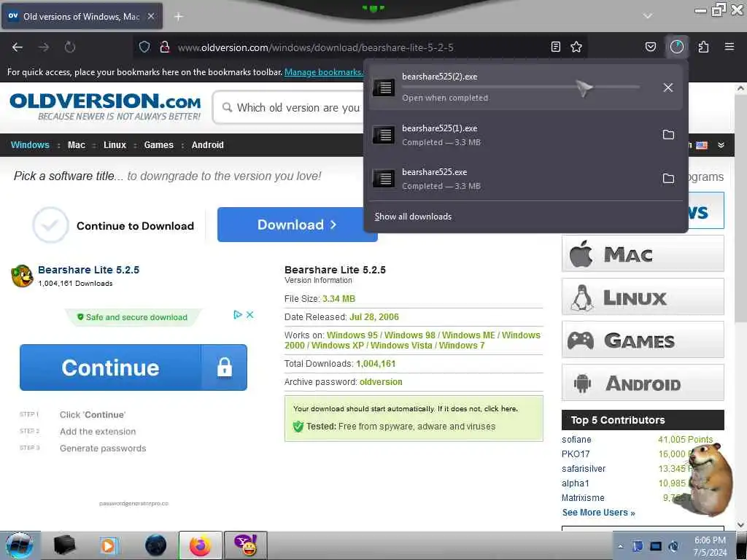Click the blue Download button

point(298,225)
